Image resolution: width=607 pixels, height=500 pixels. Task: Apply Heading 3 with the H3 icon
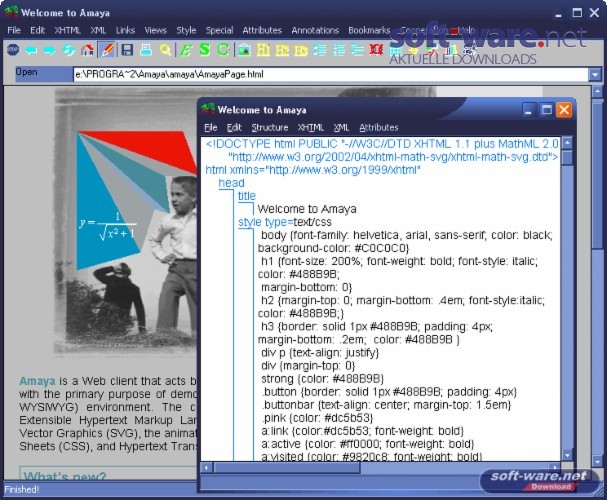pyautogui.click(x=301, y=50)
